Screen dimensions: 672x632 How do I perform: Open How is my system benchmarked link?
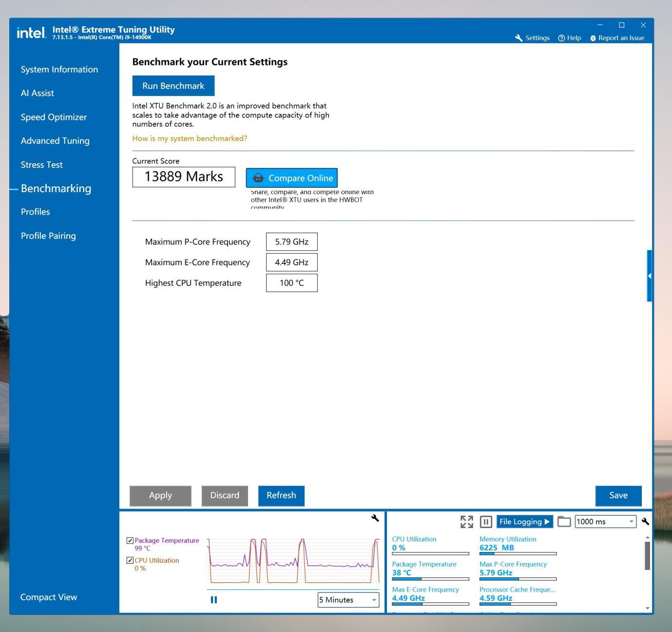190,138
